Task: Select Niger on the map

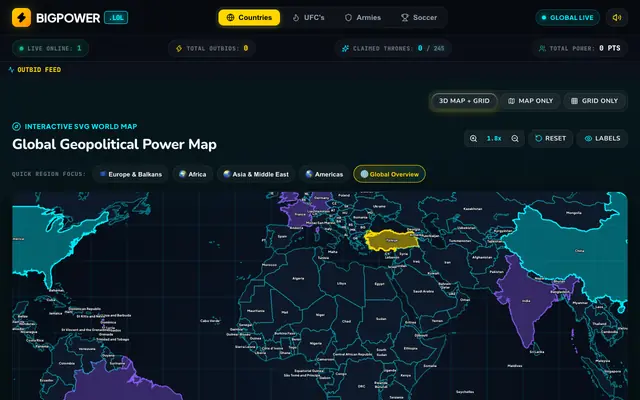Action: [321, 315]
